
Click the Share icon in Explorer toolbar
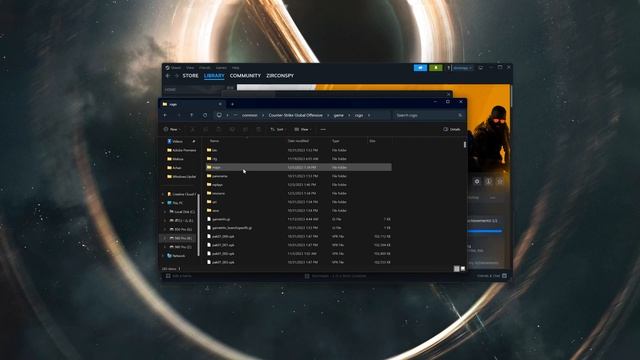(x=245, y=129)
